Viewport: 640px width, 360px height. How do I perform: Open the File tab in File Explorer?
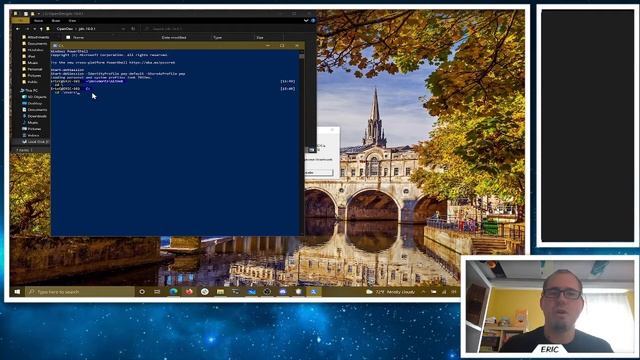tap(20, 20)
